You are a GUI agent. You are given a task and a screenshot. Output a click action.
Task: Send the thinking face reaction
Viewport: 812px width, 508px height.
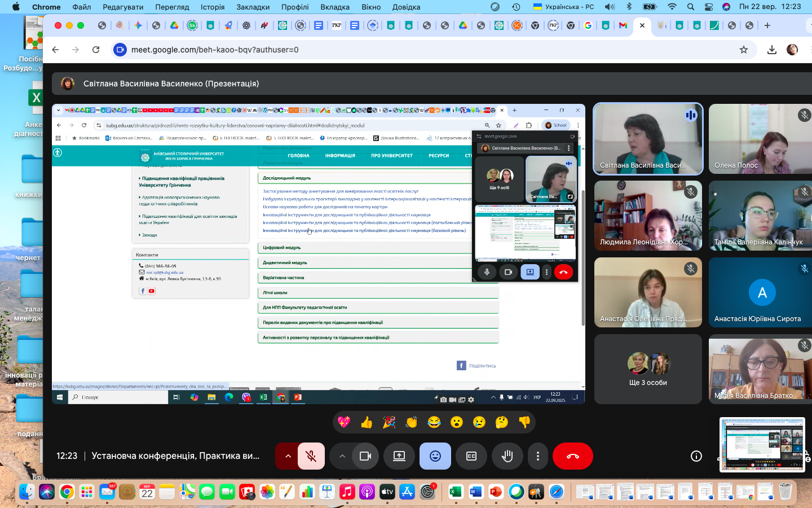(x=502, y=422)
